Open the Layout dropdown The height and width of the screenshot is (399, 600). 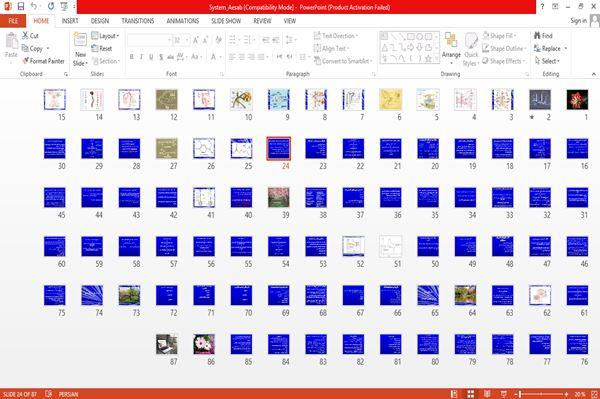105,36
